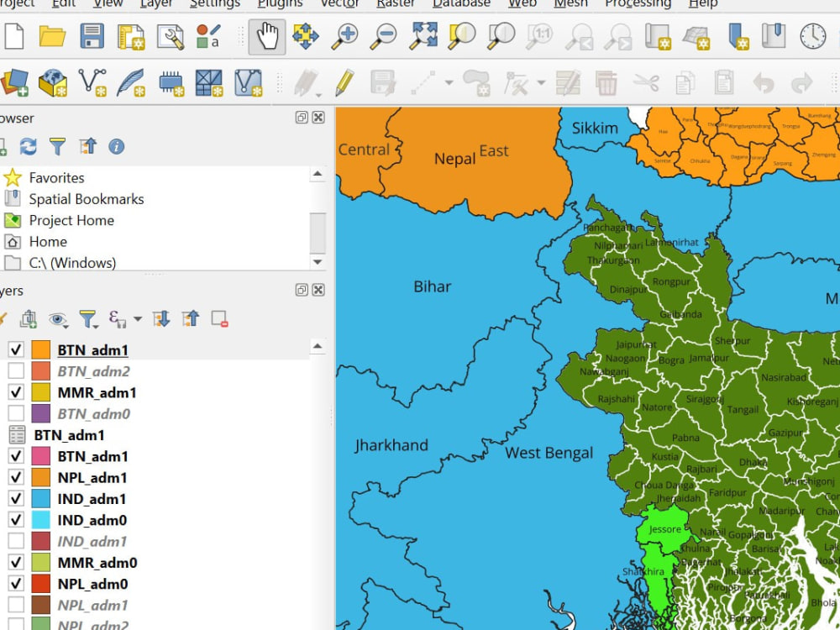Open the Processing menu
The width and height of the screenshot is (840, 630).
[x=638, y=3]
